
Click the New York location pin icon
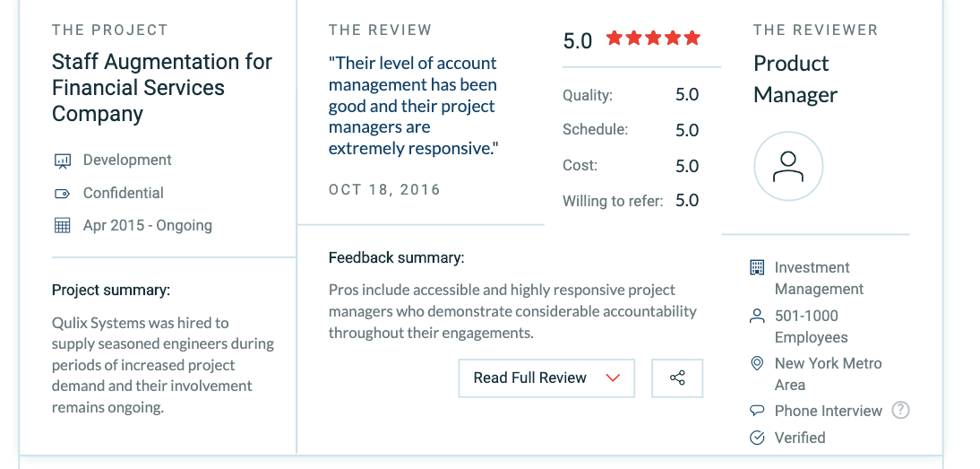click(757, 363)
